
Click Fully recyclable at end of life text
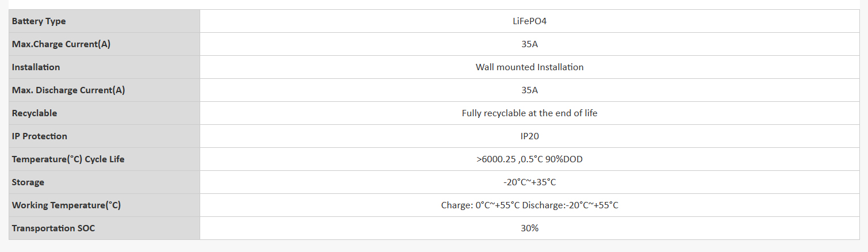pos(529,113)
